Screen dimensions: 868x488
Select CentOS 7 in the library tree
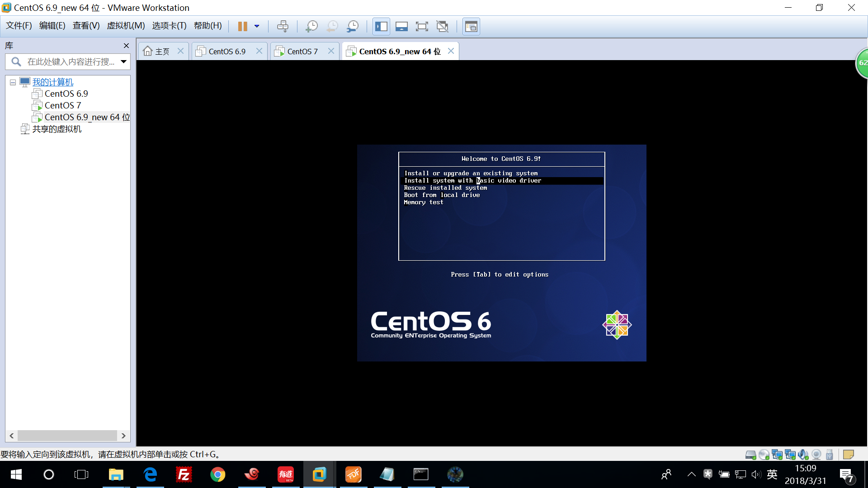tap(62, 105)
